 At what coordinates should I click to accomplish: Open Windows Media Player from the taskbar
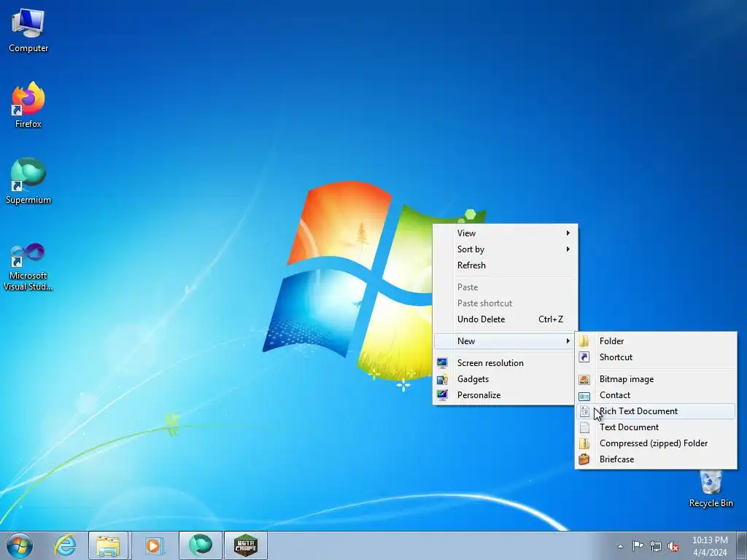[x=153, y=545]
